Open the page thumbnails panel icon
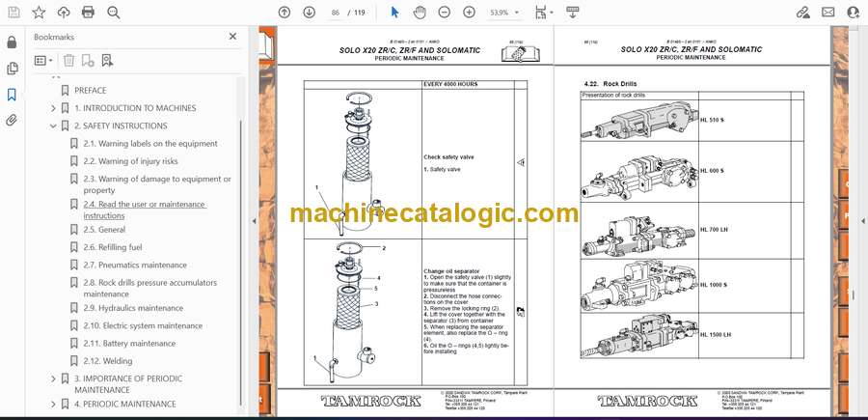The height and width of the screenshot is (420, 868). click(12, 69)
